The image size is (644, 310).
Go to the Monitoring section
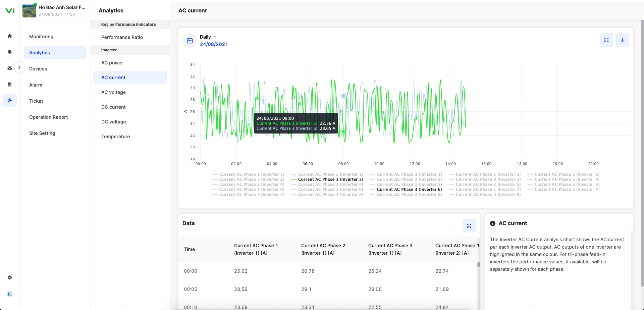pos(41,37)
